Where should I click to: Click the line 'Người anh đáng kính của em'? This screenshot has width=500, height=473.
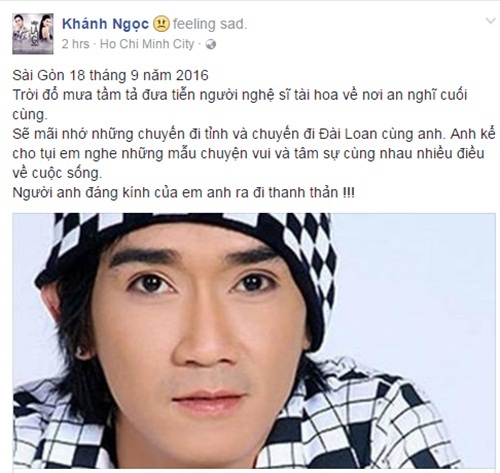click(183, 193)
